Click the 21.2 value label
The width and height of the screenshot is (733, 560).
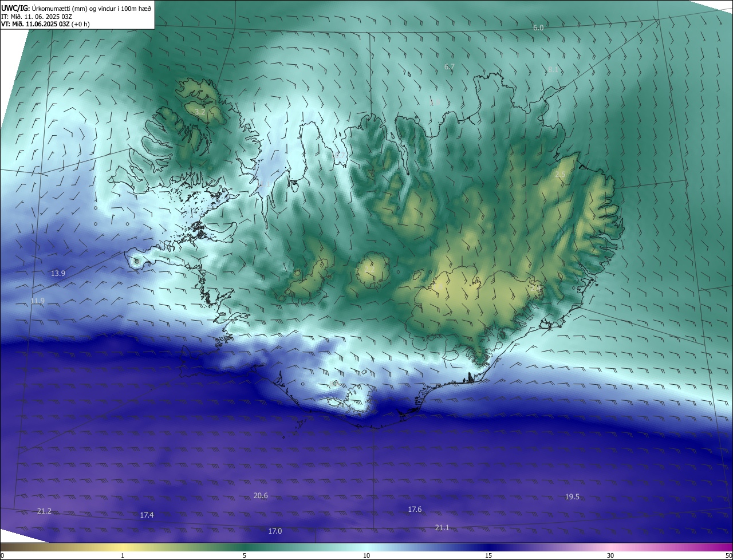pyautogui.click(x=44, y=511)
